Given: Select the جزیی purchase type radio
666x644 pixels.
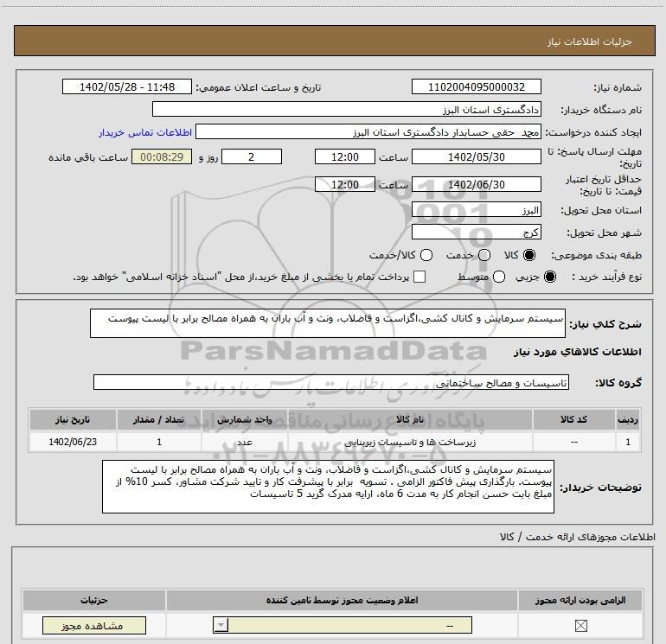Looking at the screenshot, I should pos(549,277).
